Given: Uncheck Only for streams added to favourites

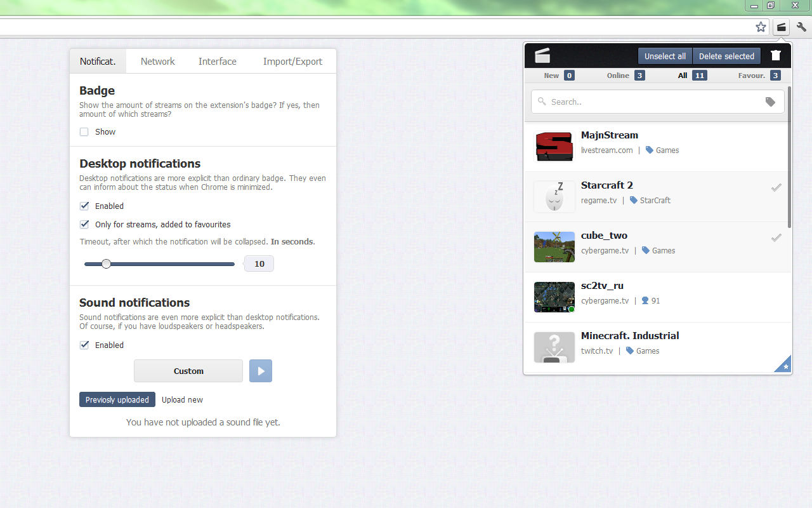Looking at the screenshot, I should 84,224.
